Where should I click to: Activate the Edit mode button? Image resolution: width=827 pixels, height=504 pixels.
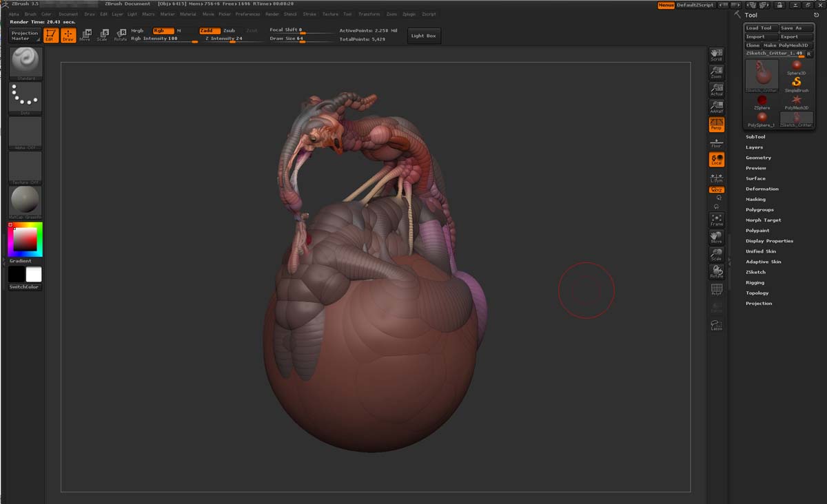tap(50, 35)
